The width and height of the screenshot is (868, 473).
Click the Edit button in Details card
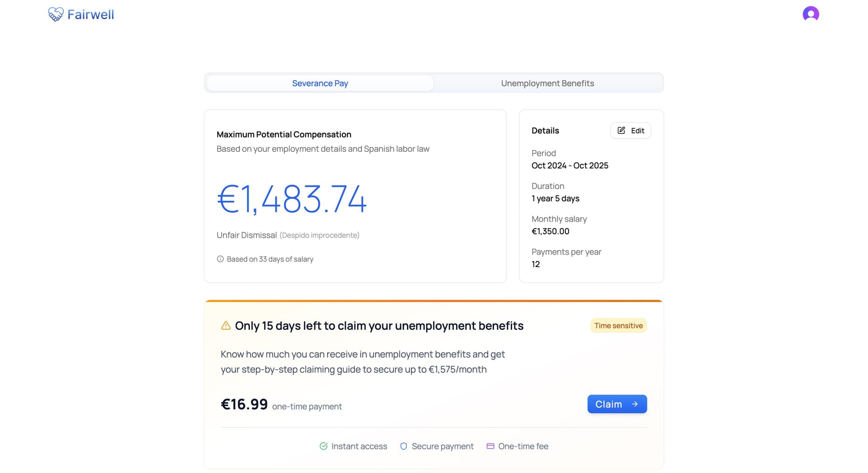(x=631, y=131)
